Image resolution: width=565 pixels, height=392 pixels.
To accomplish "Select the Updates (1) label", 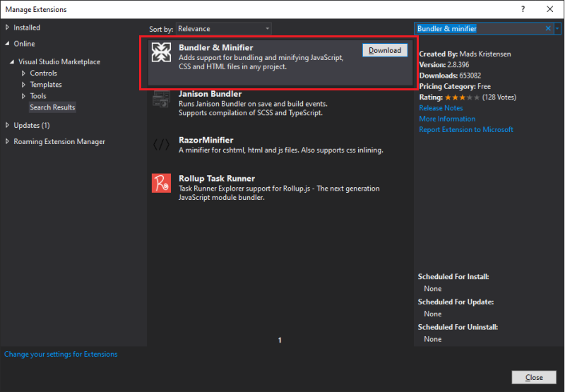I will point(32,126).
